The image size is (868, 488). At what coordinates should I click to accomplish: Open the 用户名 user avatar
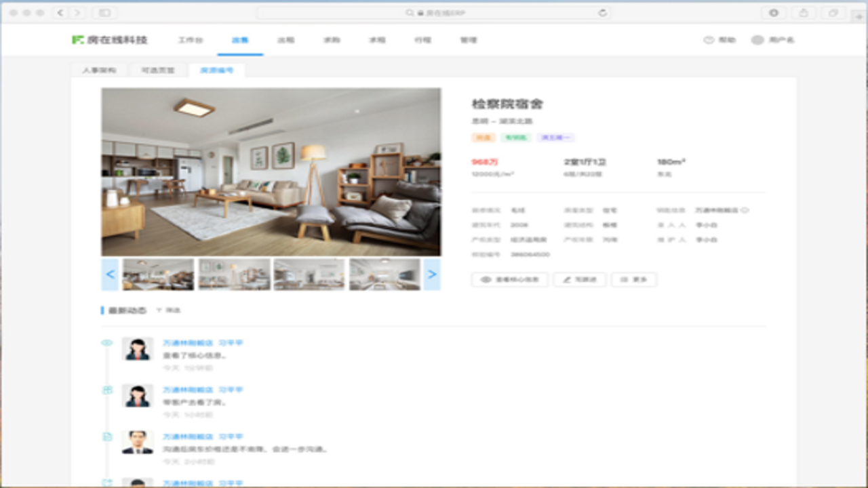tap(757, 40)
